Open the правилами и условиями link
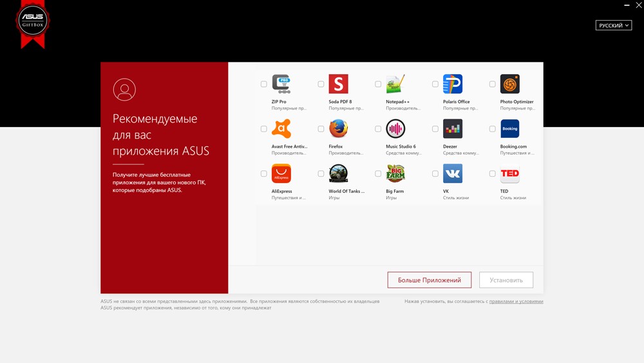 pos(516,301)
